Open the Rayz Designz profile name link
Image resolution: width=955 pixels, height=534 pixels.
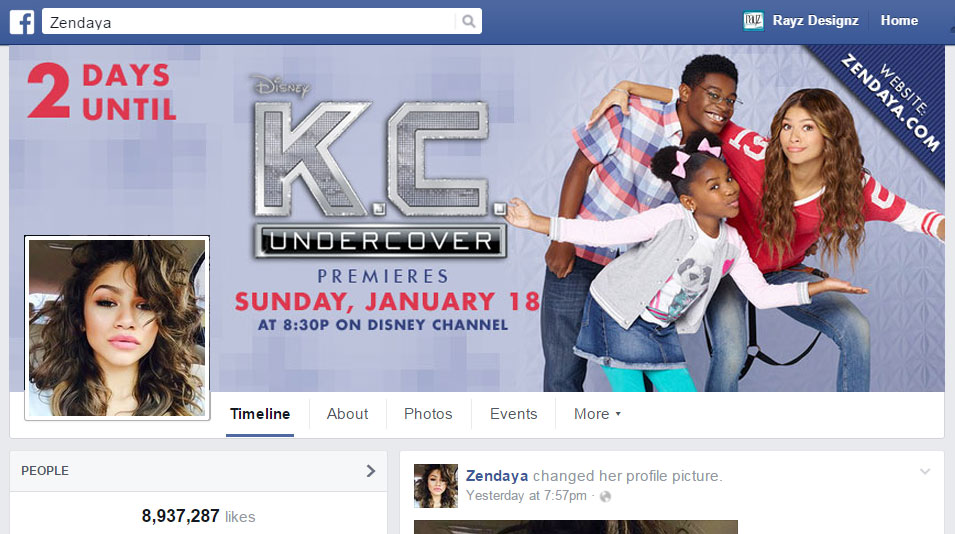pyautogui.click(x=817, y=21)
